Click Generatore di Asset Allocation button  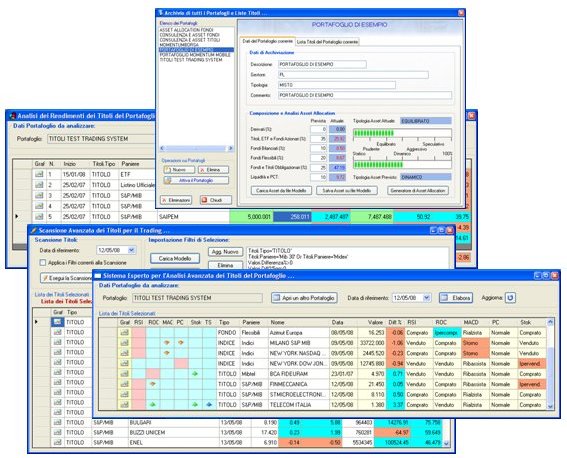click(418, 191)
